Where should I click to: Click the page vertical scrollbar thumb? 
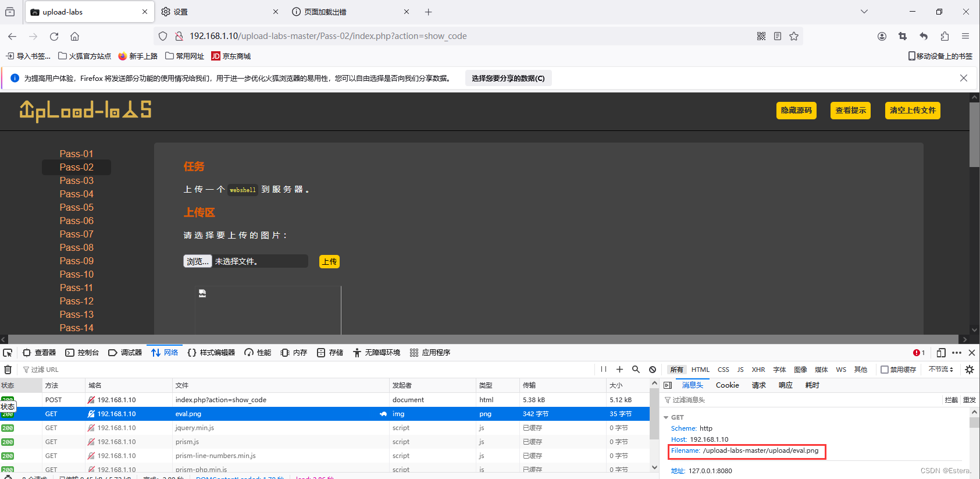[x=974, y=135]
